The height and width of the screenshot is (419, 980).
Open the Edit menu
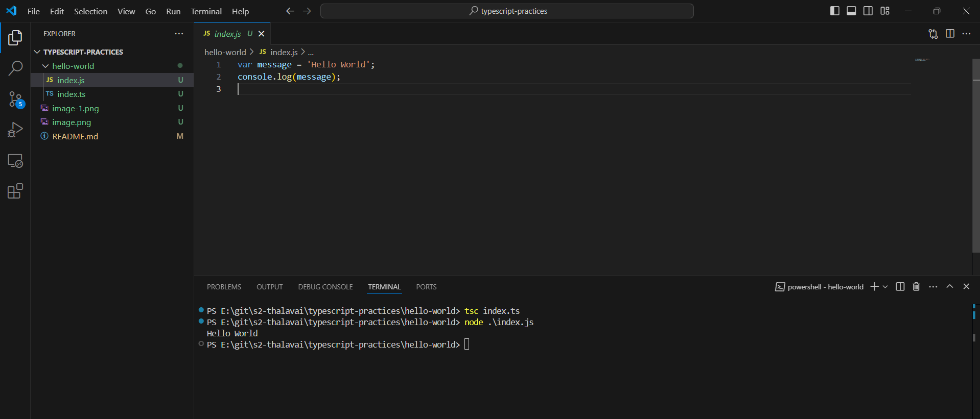click(x=57, y=11)
